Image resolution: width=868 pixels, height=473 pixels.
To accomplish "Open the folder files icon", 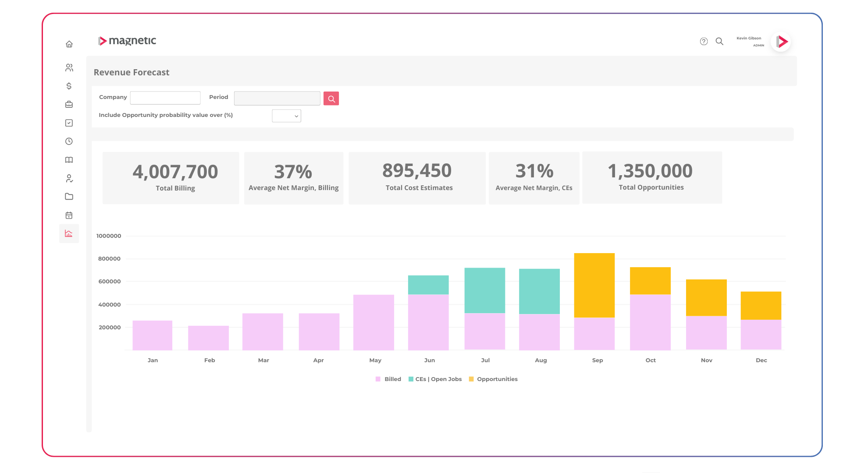I will [x=69, y=197].
